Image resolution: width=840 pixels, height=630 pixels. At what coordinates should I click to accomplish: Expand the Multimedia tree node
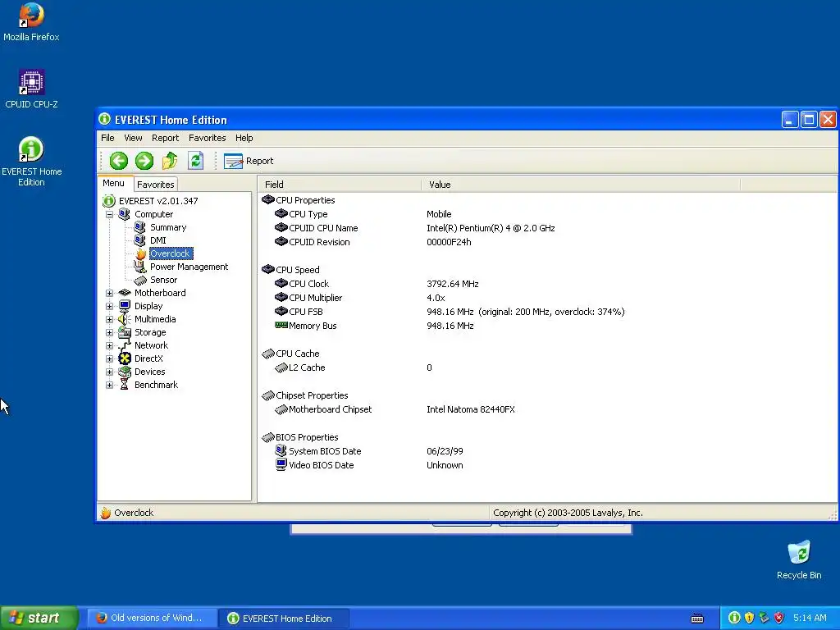coord(109,319)
